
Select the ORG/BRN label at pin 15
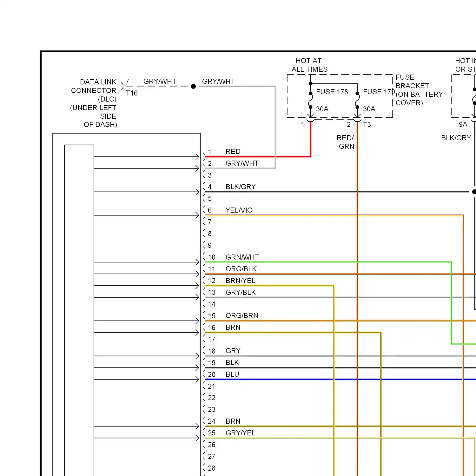pyautogui.click(x=242, y=315)
